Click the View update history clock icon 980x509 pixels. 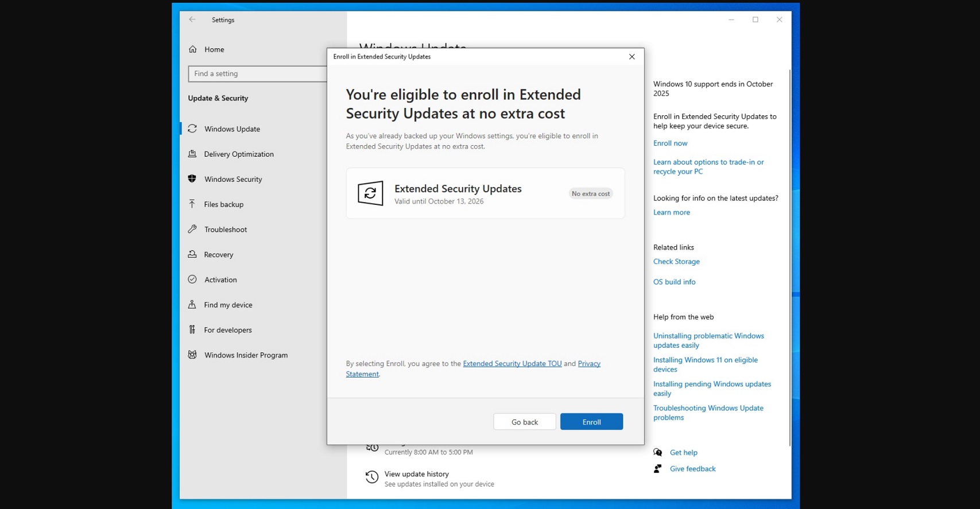tap(372, 477)
